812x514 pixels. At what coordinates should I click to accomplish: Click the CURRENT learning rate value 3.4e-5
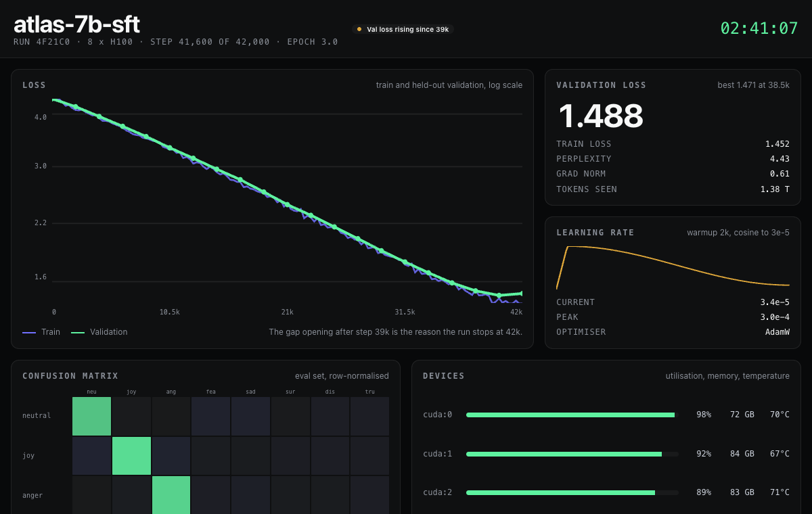click(x=775, y=302)
